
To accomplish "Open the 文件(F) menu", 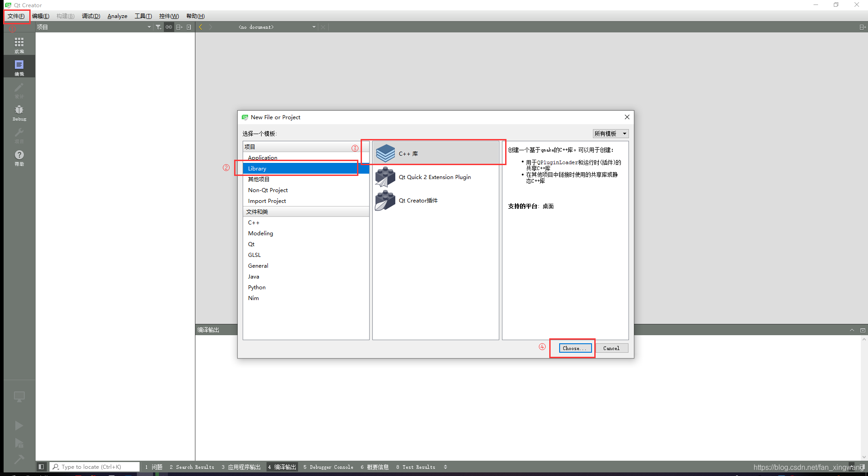I will pos(16,16).
